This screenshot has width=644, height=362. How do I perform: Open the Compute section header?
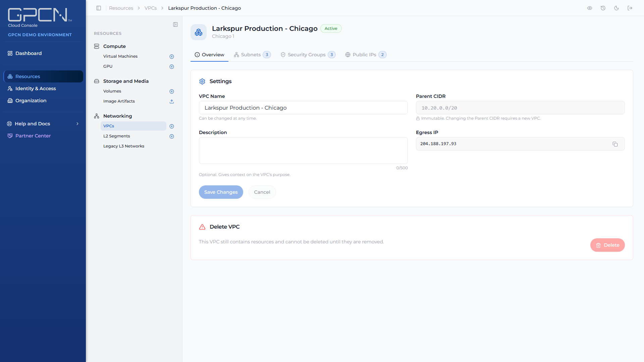114,46
